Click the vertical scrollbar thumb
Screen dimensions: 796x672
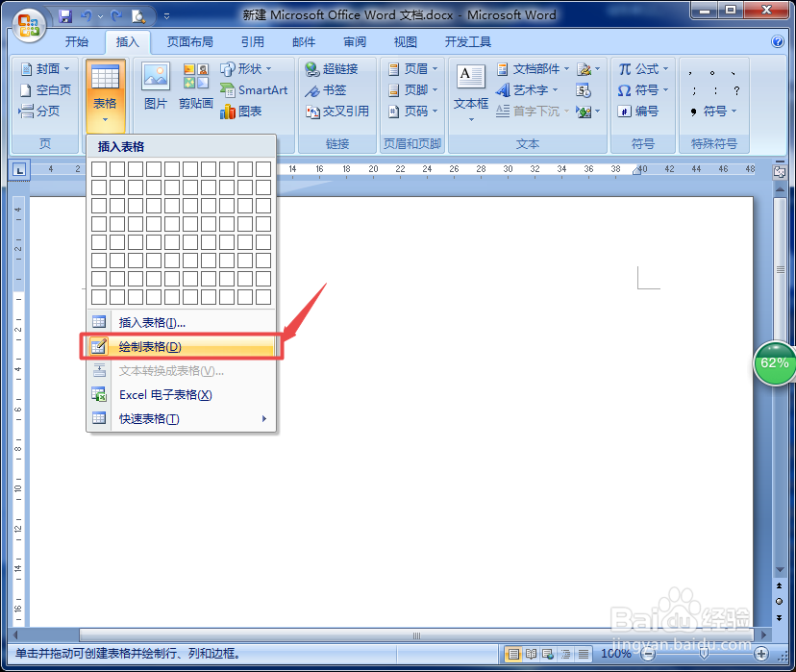pyautogui.click(x=780, y=268)
